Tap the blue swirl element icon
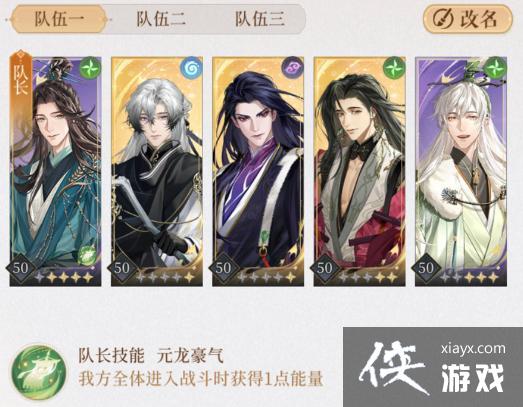Image resolution: width=523 pixels, height=407 pixels. (191, 68)
